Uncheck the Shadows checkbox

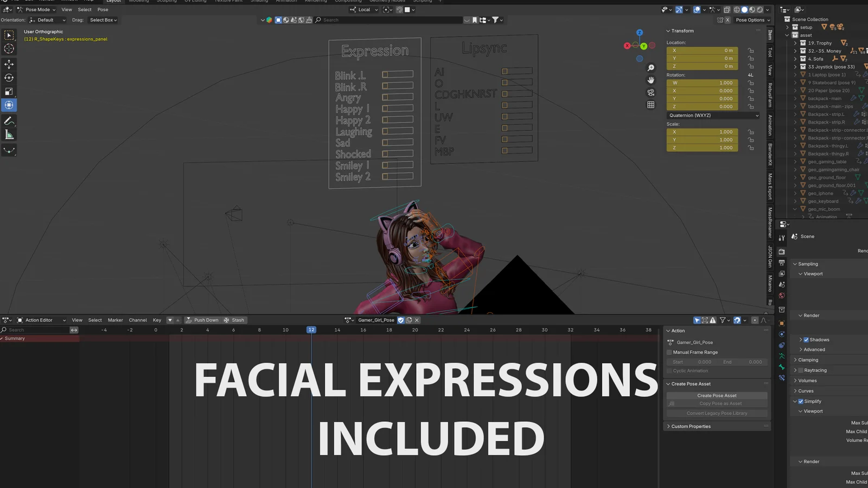tap(806, 340)
